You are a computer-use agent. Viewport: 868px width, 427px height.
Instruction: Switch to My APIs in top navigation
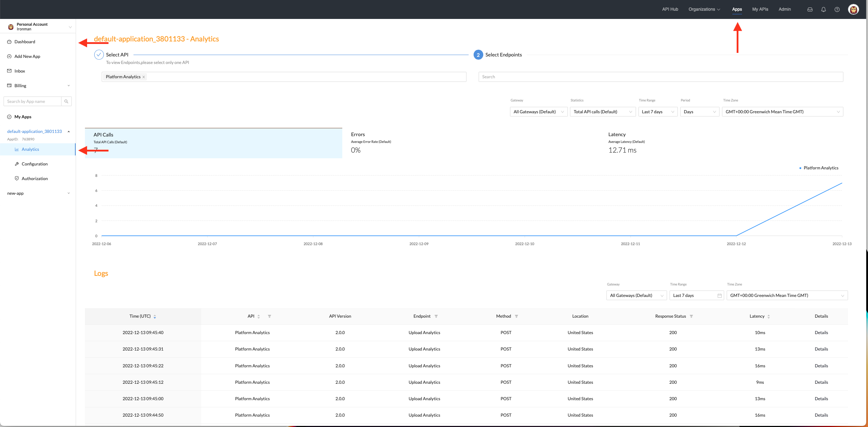(x=760, y=9)
